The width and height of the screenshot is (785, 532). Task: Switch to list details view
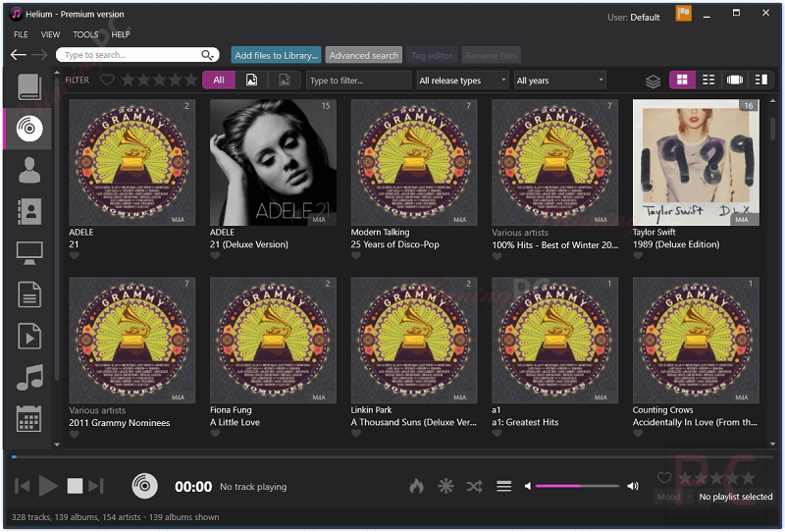pyautogui.click(x=708, y=80)
